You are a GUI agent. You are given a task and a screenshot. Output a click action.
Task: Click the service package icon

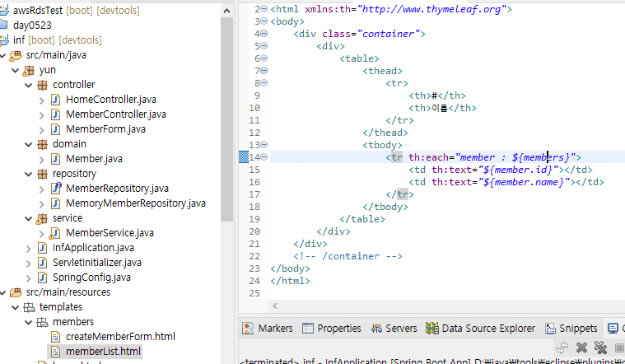coord(42,218)
